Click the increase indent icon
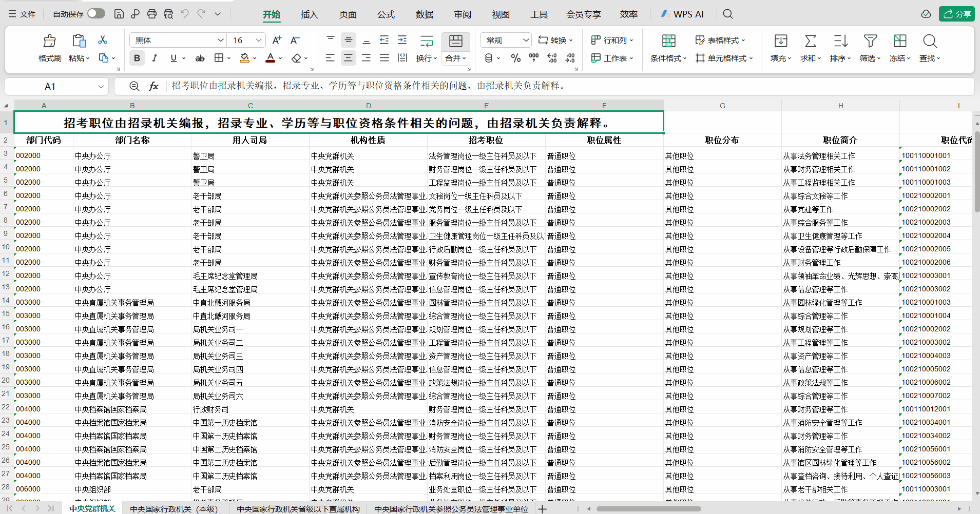This screenshot has width=980, height=514. (402, 40)
